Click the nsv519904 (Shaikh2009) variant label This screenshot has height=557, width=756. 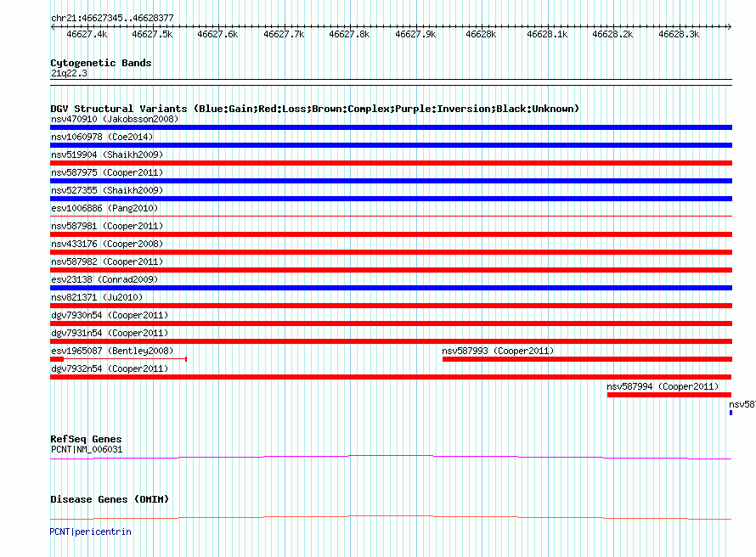[107, 155]
